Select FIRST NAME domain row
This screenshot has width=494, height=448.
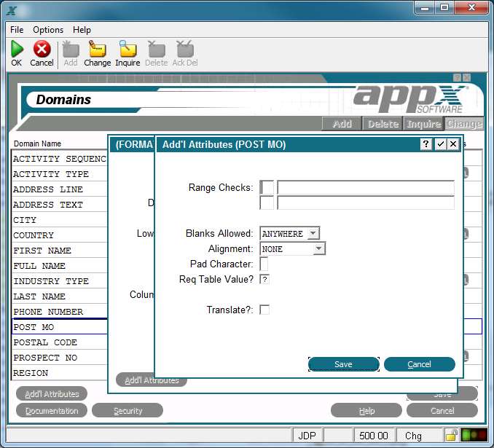click(x=60, y=251)
